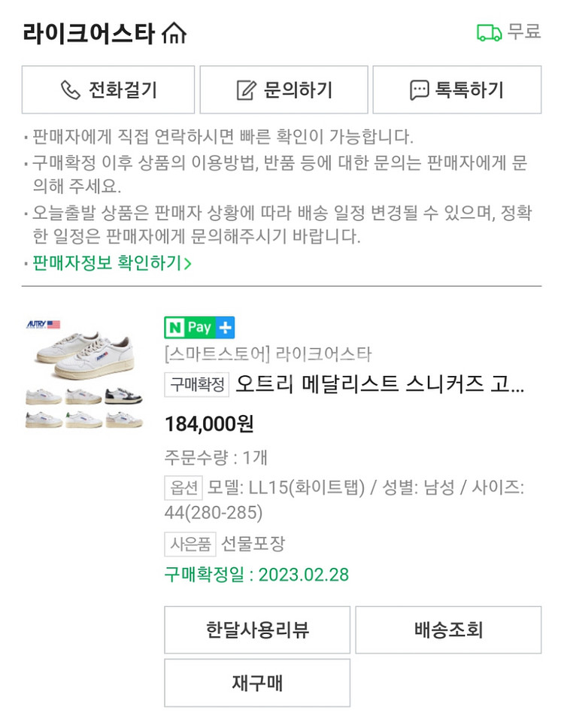
Task: Click the green N Pay badge
Action: click(190, 327)
